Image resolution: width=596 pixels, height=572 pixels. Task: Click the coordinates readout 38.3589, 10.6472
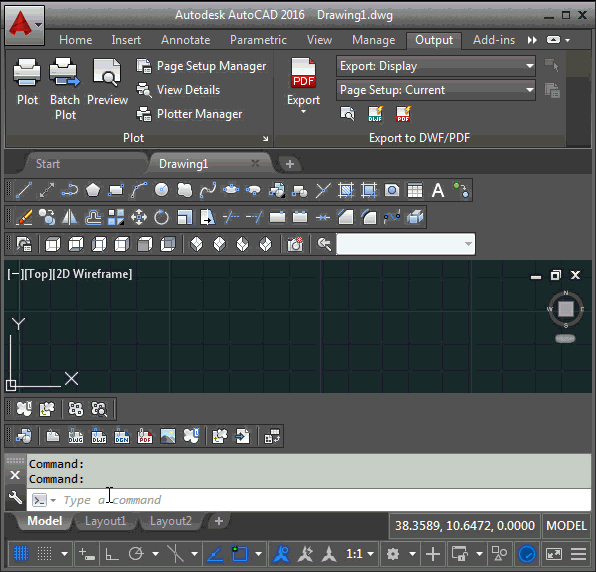point(464,526)
